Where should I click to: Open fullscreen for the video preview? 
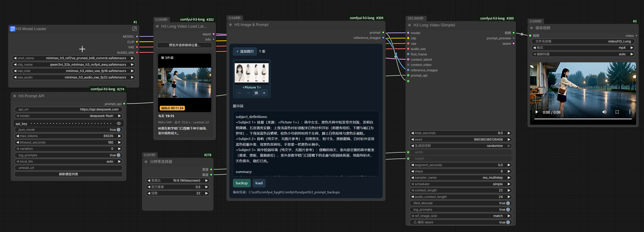pyautogui.click(x=617, y=112)
